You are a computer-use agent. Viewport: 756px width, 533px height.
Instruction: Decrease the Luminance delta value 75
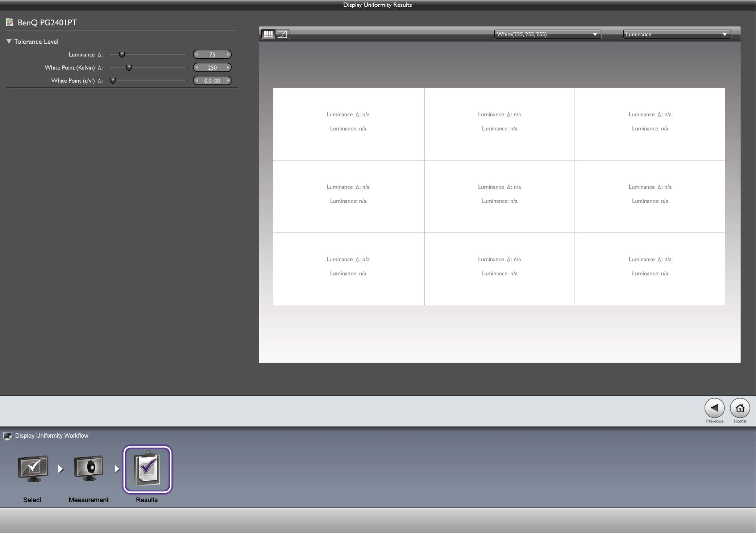[x=196, y=54]
